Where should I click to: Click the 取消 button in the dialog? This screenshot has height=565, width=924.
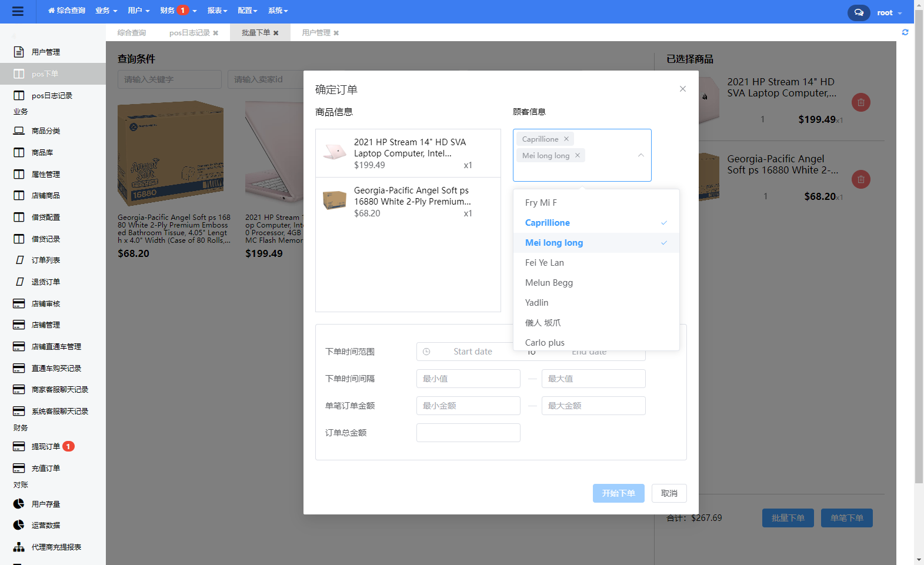(x=669, y=493)
